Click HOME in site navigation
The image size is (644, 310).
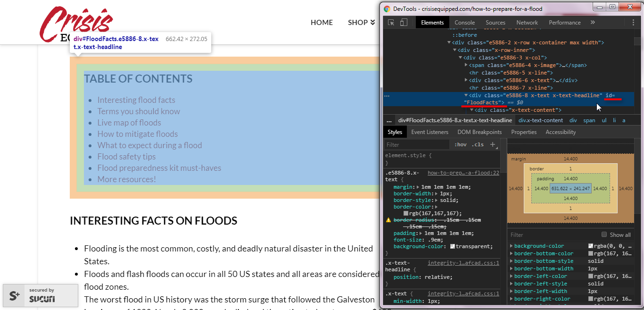(x=322, y=22)
